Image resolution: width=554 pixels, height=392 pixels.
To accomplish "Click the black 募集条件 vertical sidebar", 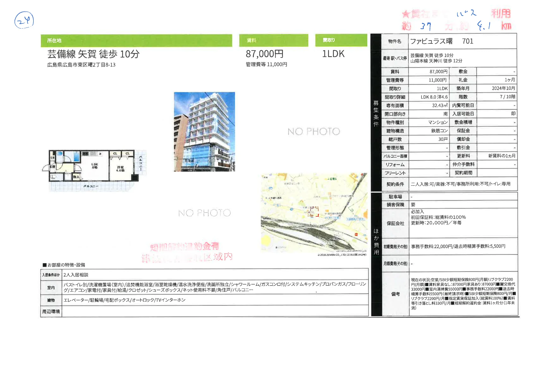I will (376, 113).
